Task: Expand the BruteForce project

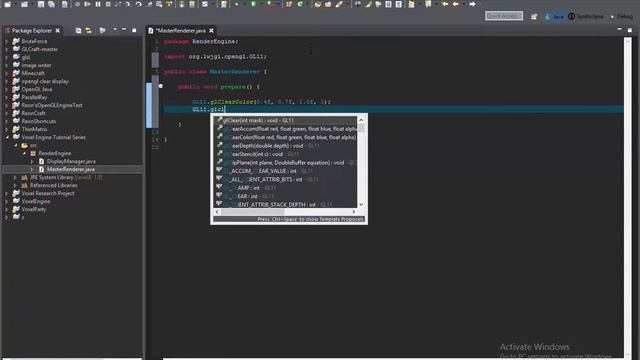Action: coord(7,41)
